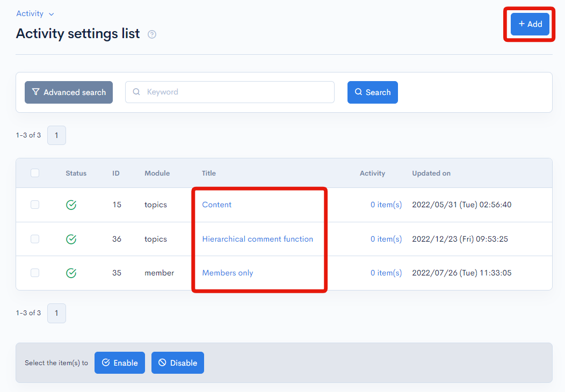The image size is (565, 392).
Task: Click the Module column header
Action: pyautogui.click(x=157, y=173)
